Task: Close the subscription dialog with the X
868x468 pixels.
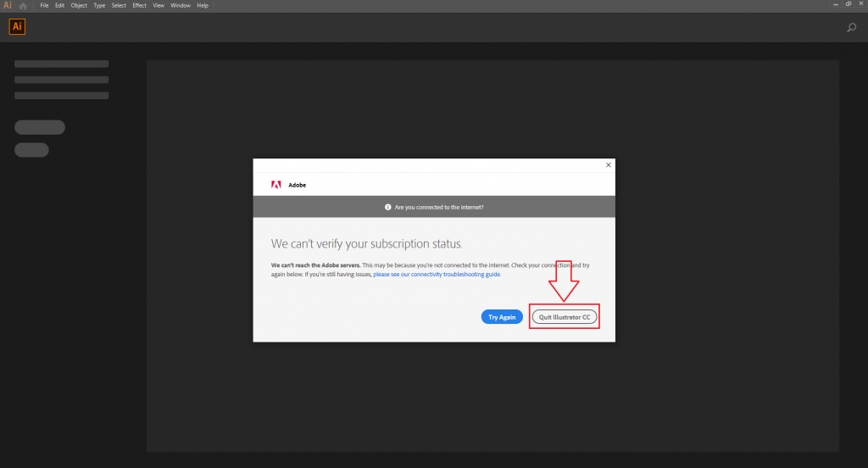Action: coord(608,165)
